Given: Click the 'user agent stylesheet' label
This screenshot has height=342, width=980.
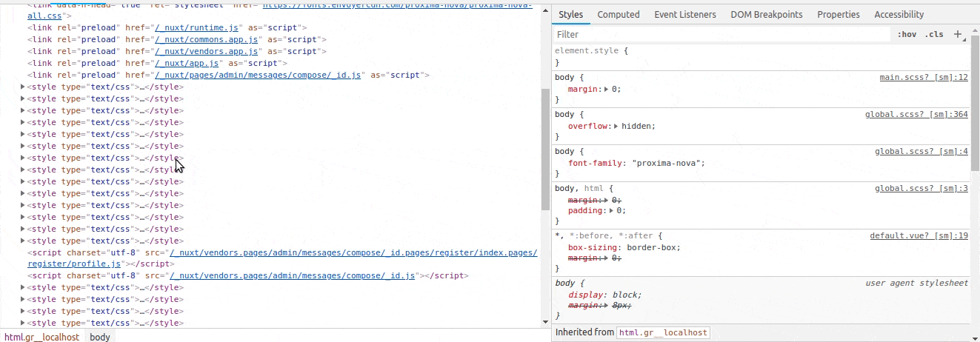Looking at the screenshot, I should pyautogui.click(x=916, y=283).
